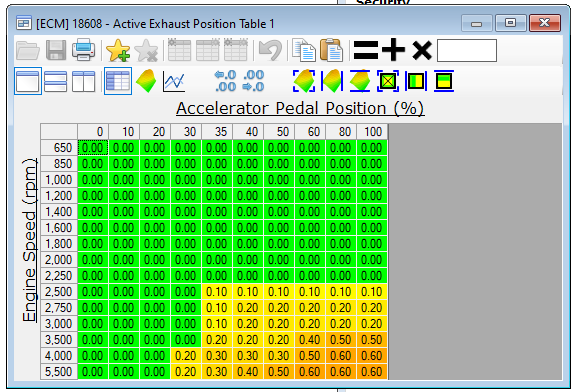Interpolate selected surface region icon
Viewport: 577px width, 392px height.
pos(304,81)
